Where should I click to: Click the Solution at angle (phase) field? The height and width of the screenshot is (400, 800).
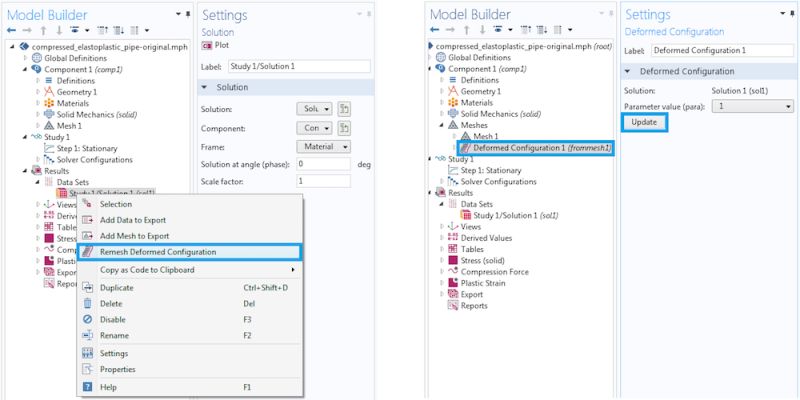point(323,164)
